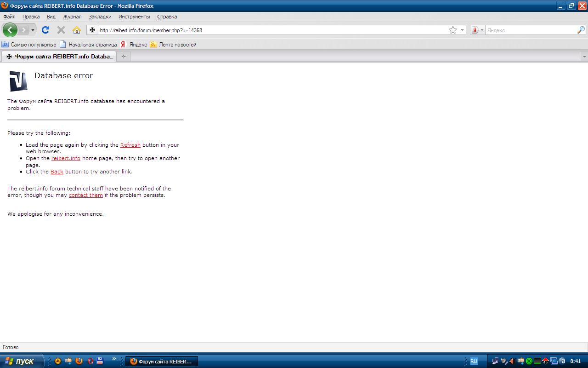Click the vBulletin logo image

pos(18,81)
